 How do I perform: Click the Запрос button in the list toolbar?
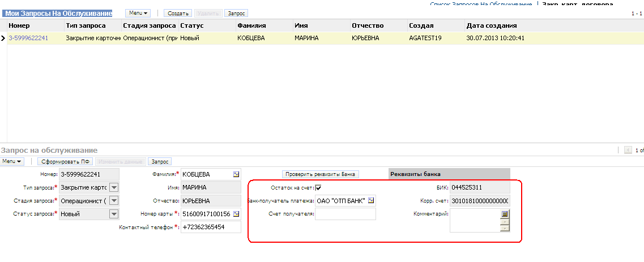pos(236,13)
